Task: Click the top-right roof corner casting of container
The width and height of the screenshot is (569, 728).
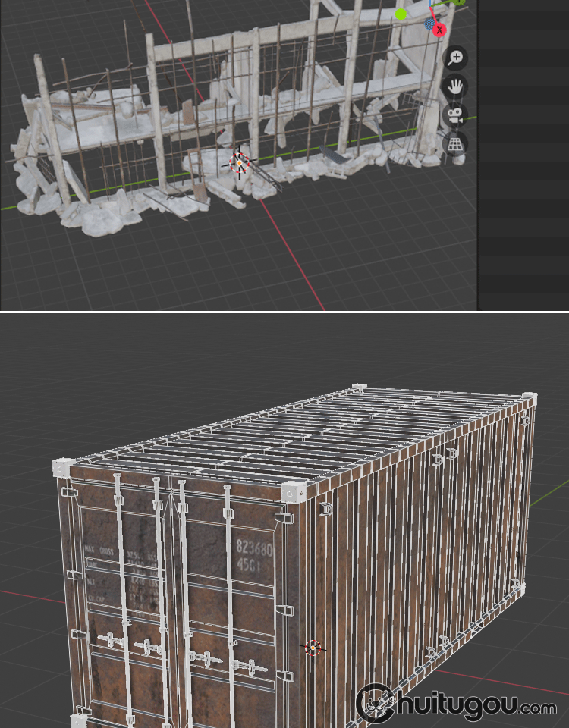Action: point(529,398)
